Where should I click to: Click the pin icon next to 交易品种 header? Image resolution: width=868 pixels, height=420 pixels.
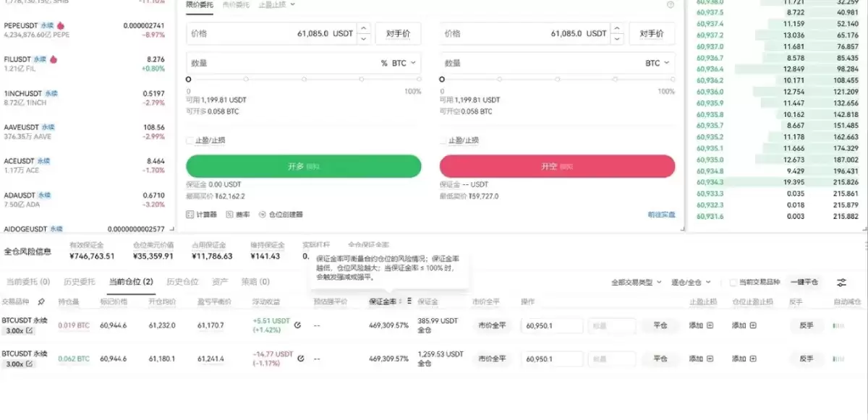click(40, 301)
